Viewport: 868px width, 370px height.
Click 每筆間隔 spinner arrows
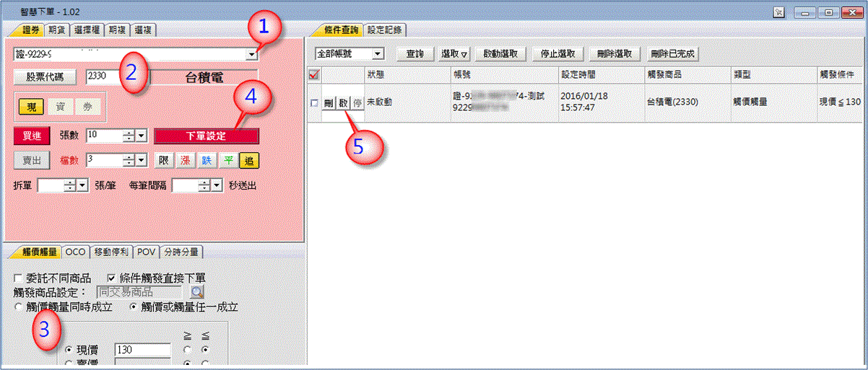click(x=204, y=185)
